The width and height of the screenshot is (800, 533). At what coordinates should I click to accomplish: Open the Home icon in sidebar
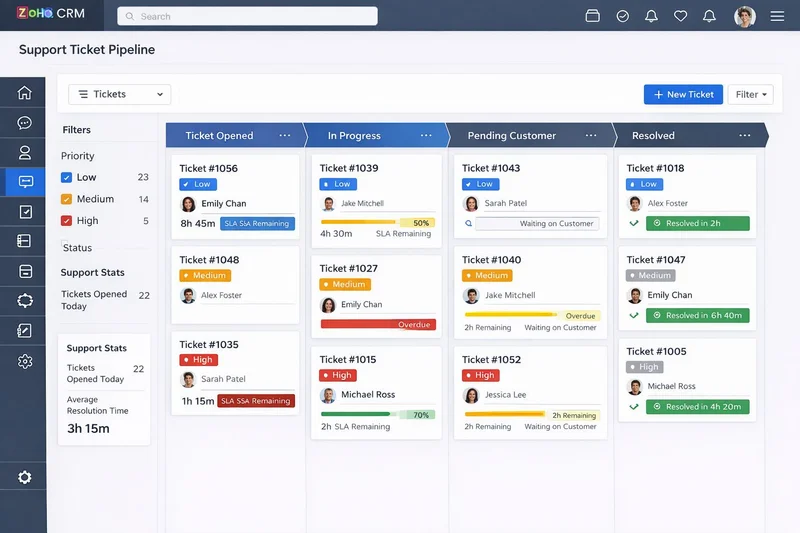24,93
